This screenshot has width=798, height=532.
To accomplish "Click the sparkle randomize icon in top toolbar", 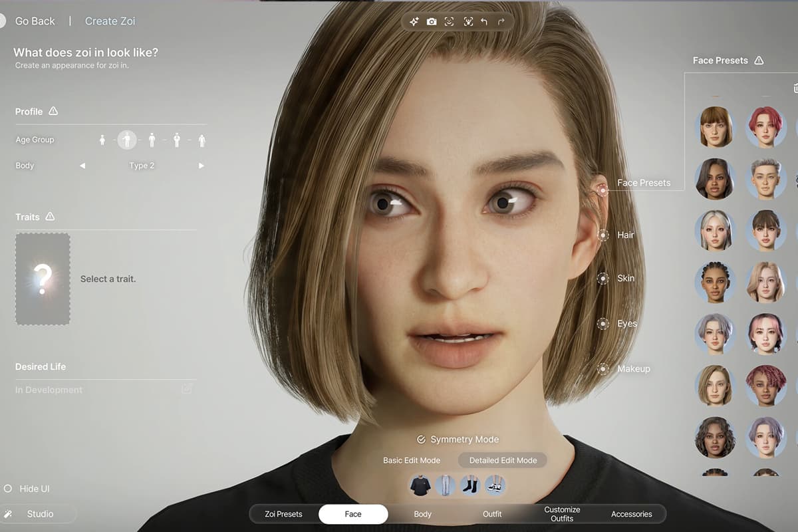I will click(414, 22).
